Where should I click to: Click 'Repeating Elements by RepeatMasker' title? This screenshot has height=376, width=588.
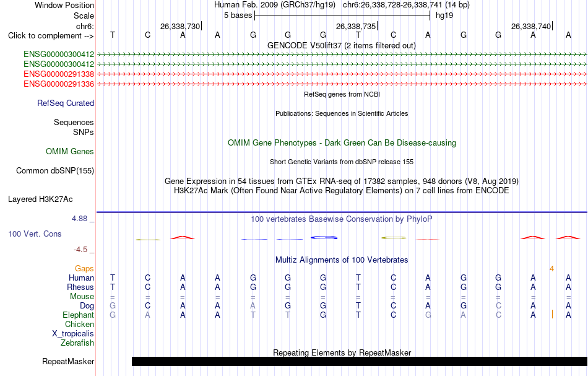click(x=342, y=353)
